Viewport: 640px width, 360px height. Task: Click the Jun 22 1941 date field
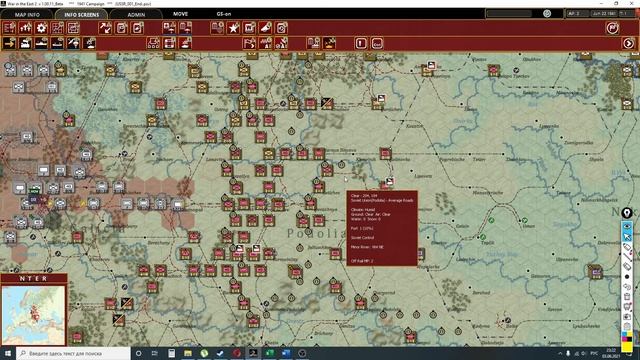click(604, 13)
